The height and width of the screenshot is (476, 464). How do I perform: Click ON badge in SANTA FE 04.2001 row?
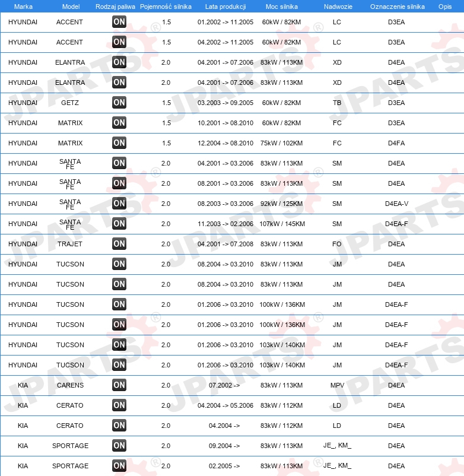point(119,163)
